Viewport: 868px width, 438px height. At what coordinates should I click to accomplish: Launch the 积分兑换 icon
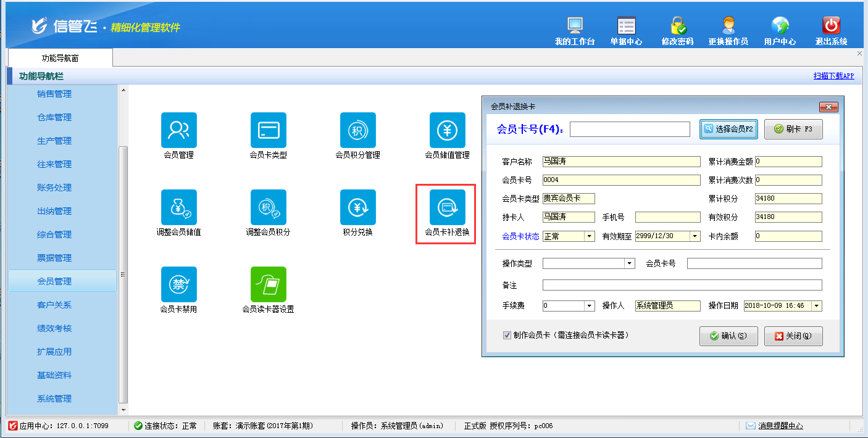point(357,207)
